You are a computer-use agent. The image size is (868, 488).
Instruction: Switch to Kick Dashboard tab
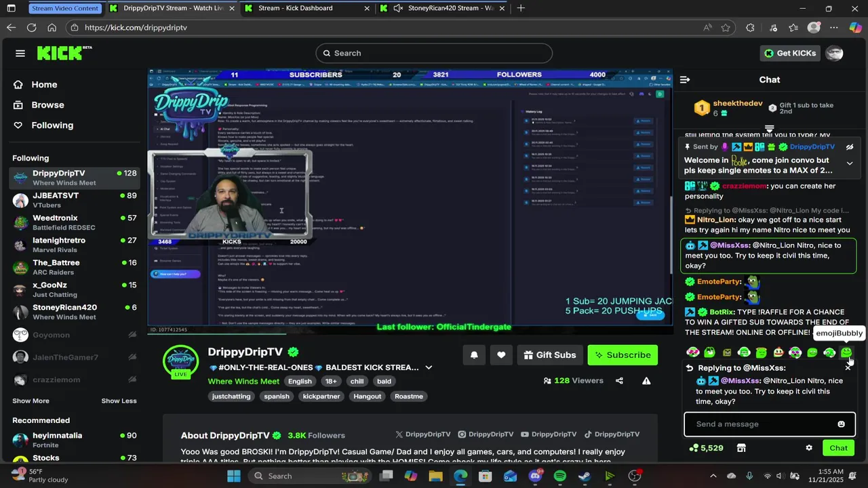click(x=309, y=8)
